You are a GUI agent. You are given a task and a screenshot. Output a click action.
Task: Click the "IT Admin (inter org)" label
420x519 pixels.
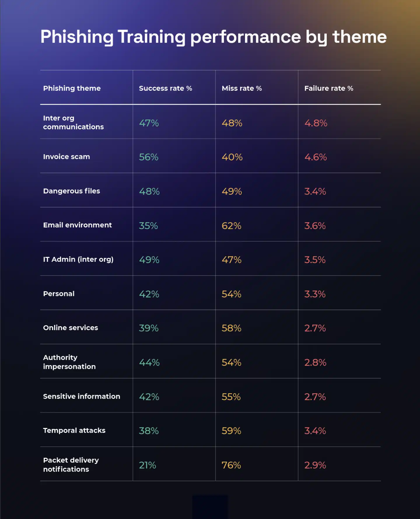(78, 259)
